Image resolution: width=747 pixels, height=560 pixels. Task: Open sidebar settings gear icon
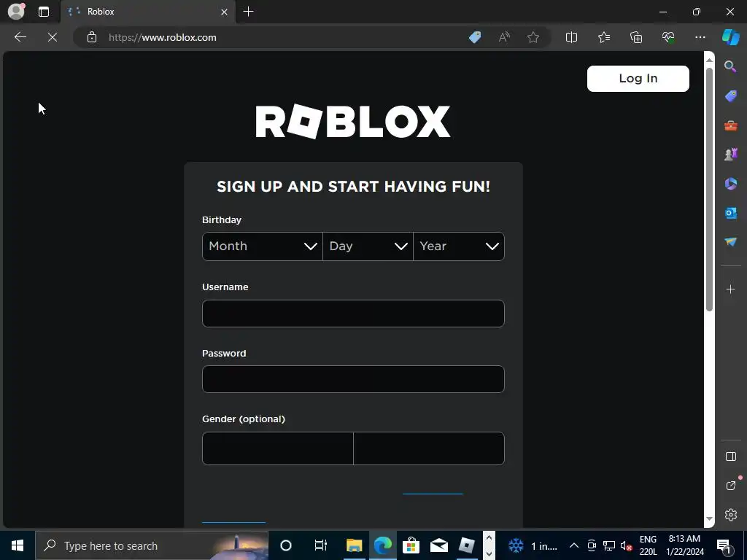[730, 515]
